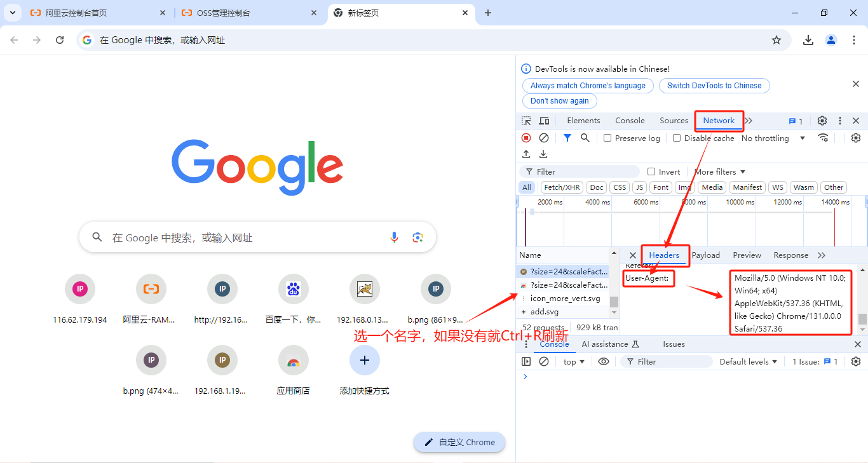This screenshot has width=868, height=463.
Task: Check the Invert filter checkbox
Action: point(651,171)
